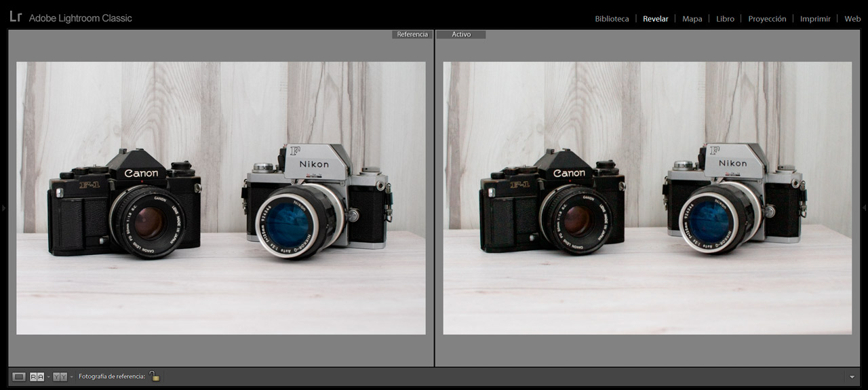The width and height of the screenshot is (868, 390).
Task: Go to the Web module
Action: coord(852,19)
